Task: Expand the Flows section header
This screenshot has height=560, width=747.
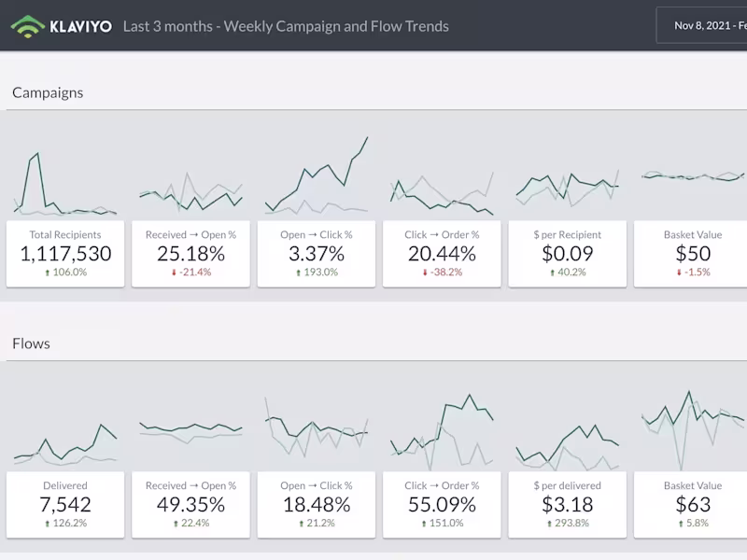Action: pyautogui.click(x=31, y=343)
